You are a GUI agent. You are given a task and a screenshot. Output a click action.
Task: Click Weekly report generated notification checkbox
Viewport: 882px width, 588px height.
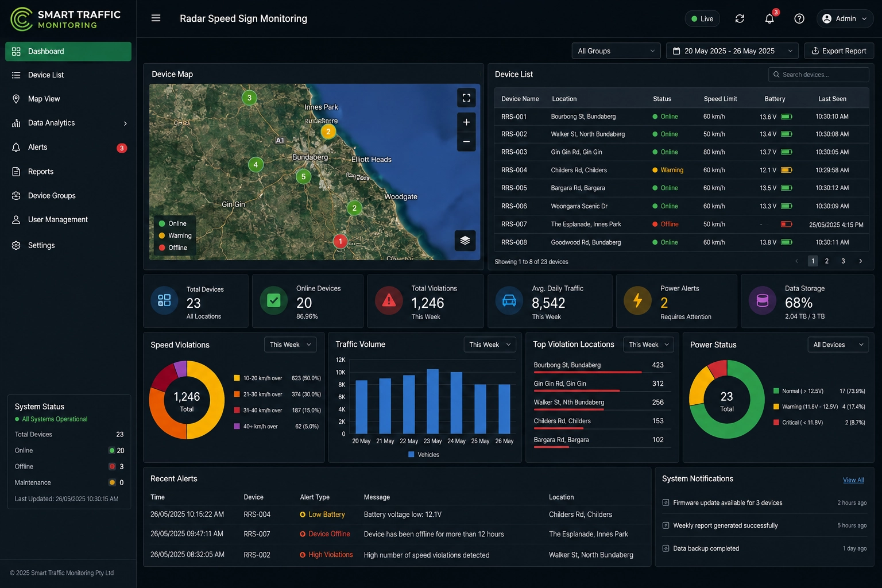(666, 525)
